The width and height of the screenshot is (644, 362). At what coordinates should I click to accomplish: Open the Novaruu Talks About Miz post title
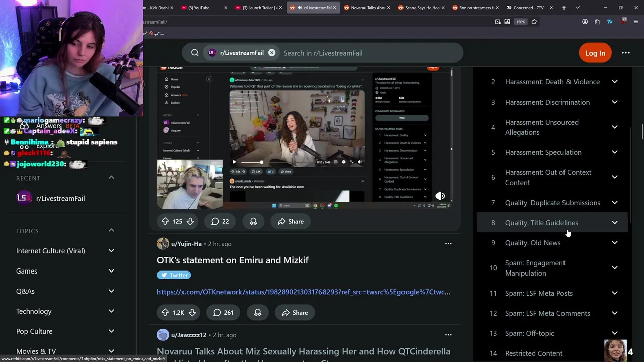[303, 351]
